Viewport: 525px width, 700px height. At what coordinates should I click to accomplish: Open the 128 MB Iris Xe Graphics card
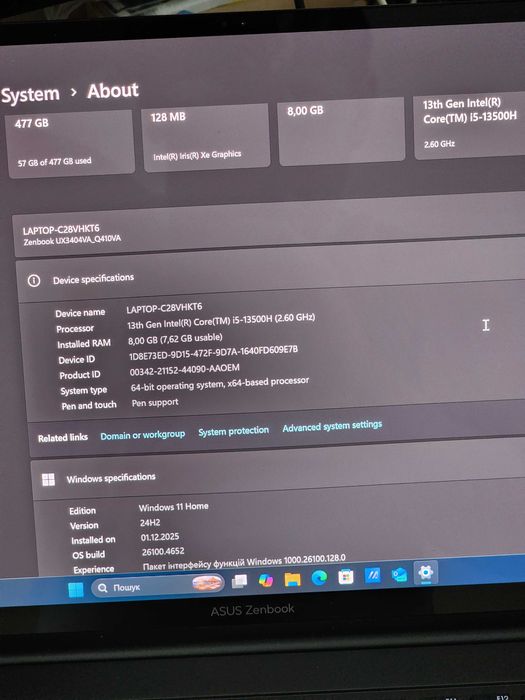[206, 138]
